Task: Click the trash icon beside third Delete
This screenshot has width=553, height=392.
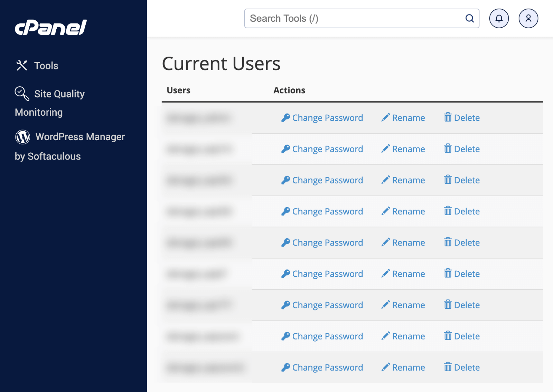Action: click(448, 180)
